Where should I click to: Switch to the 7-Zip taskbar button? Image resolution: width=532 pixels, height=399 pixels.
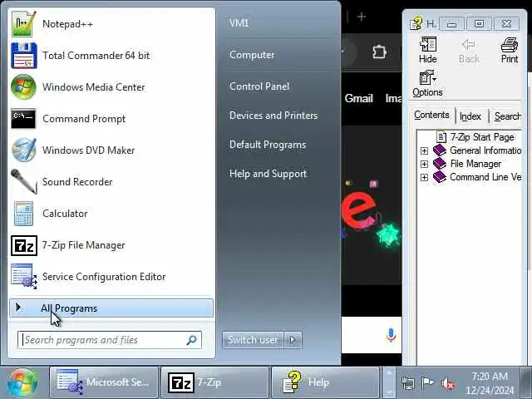(214, 382)
